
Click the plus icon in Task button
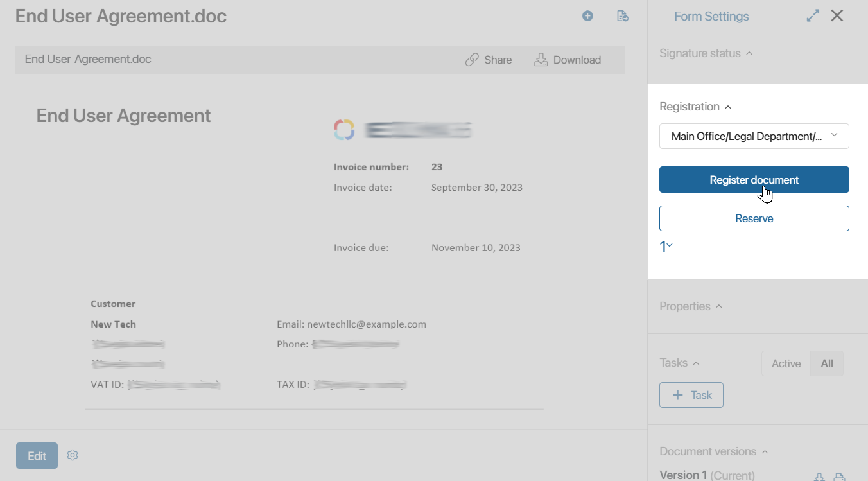tap(677, 395)
